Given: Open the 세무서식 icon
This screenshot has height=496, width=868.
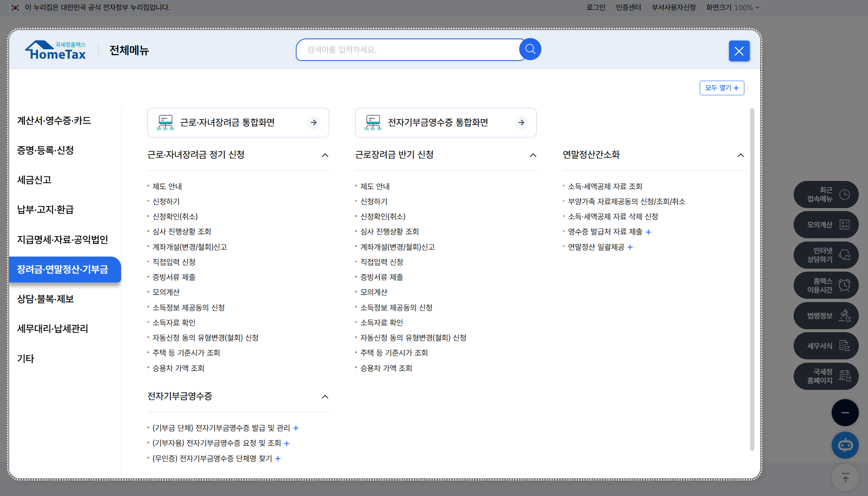Looking at the screenshot, I should pyautogui.click(x=825, y=346).
